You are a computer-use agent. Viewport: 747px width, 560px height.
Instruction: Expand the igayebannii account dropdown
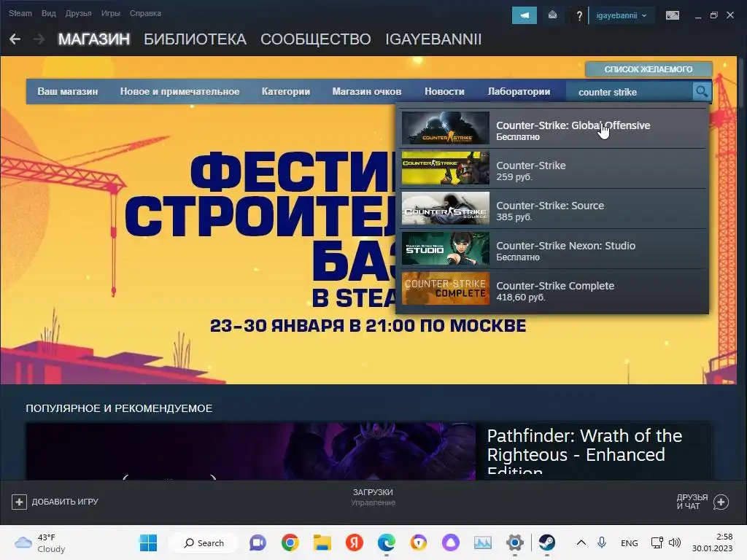coord(622,15)
